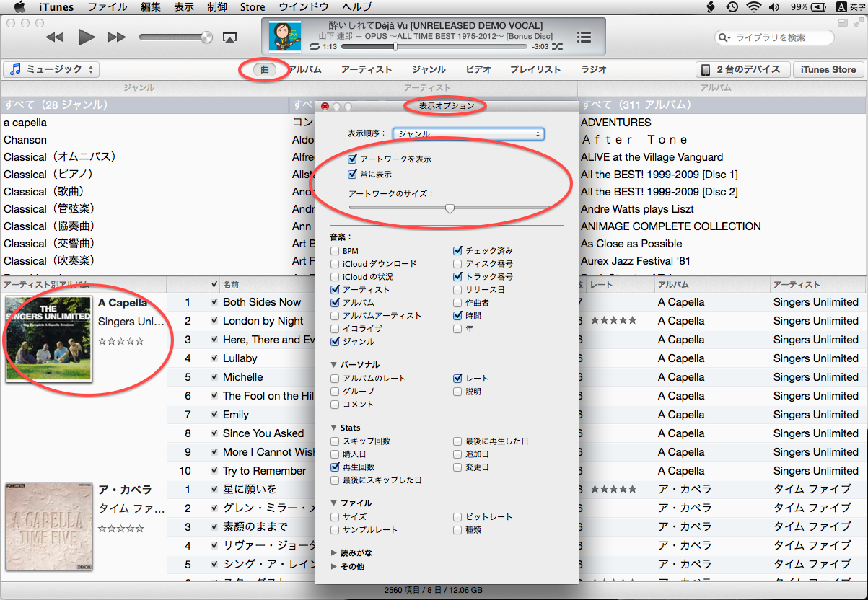Select Singers Unlimited A Capella album cover
This screenshot has height=600, width=868.
49,338
